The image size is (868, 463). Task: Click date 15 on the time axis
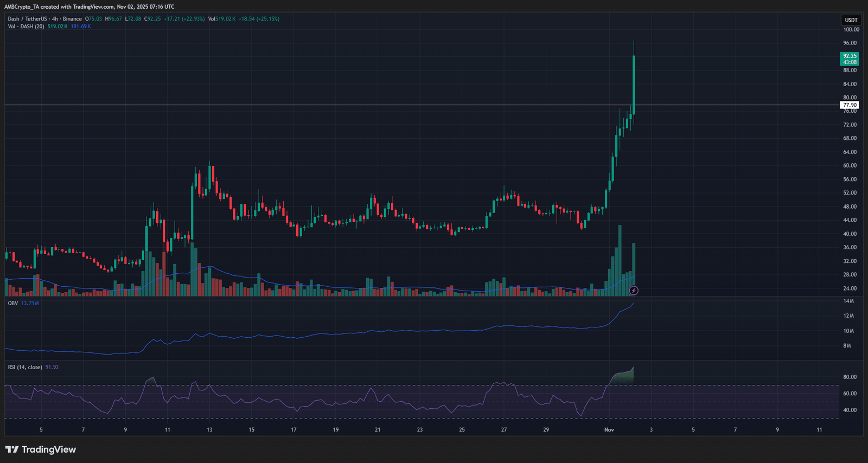pyautogui.click(x=252, y=430)
